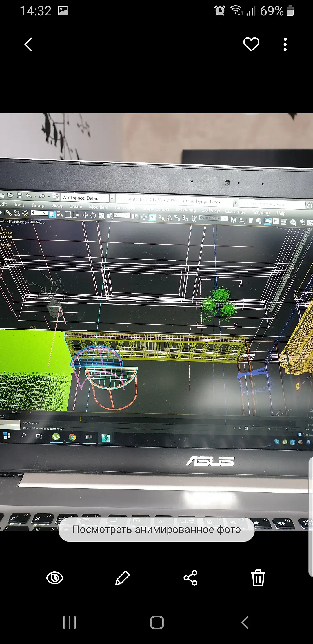Viewport: 313px width, 644px height.
Task: Expand quick access toolbar customize arrow
Action: pyautogui.click(x=112, y=198)
